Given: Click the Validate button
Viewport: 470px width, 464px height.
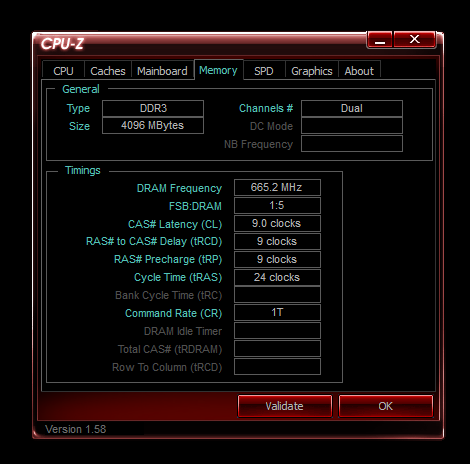Looking at the screenshot, I should click(285, 406).
